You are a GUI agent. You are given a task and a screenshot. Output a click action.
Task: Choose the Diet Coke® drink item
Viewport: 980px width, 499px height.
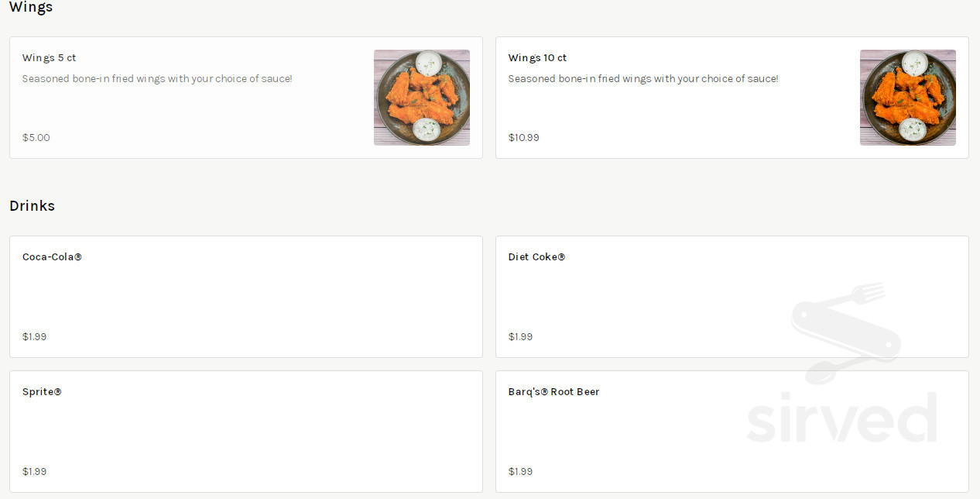[536, 257]
